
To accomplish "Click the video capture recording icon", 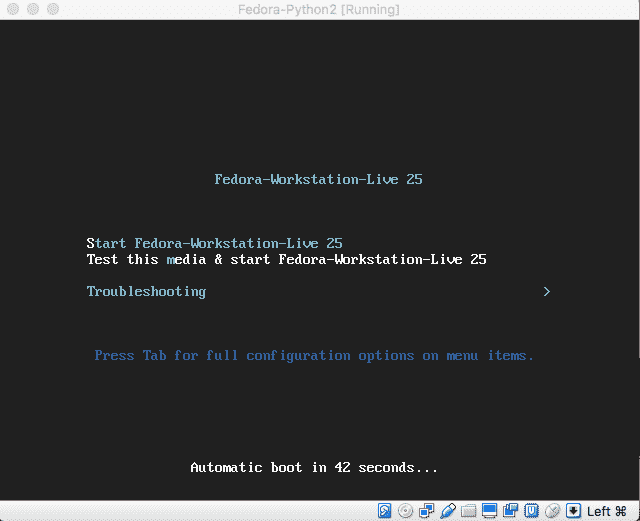I will (x=511, y=510).
